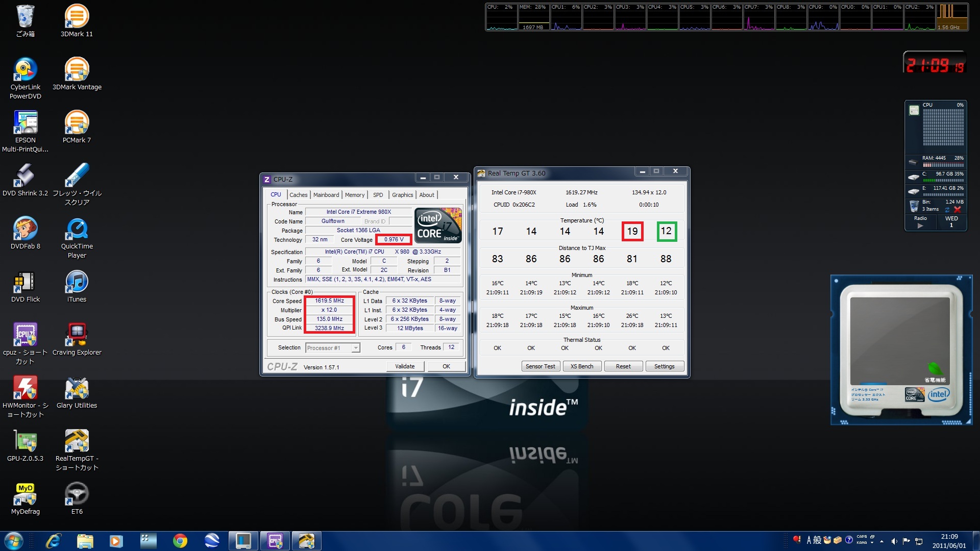Switch to the CPU-Z taskbar button

[x=275, y=541]
